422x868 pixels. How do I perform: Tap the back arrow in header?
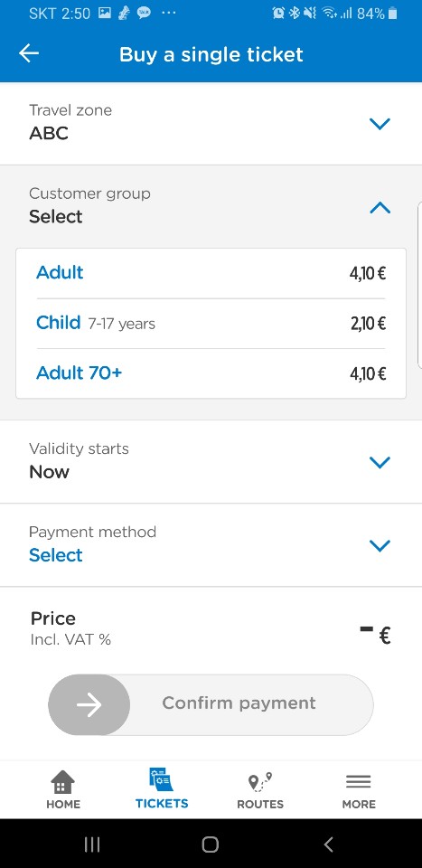29,53
